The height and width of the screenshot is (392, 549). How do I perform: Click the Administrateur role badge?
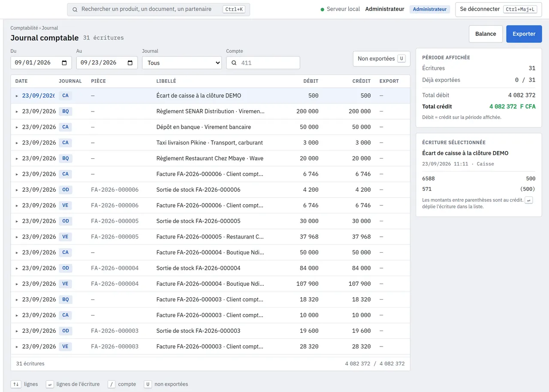coord(430,9)
